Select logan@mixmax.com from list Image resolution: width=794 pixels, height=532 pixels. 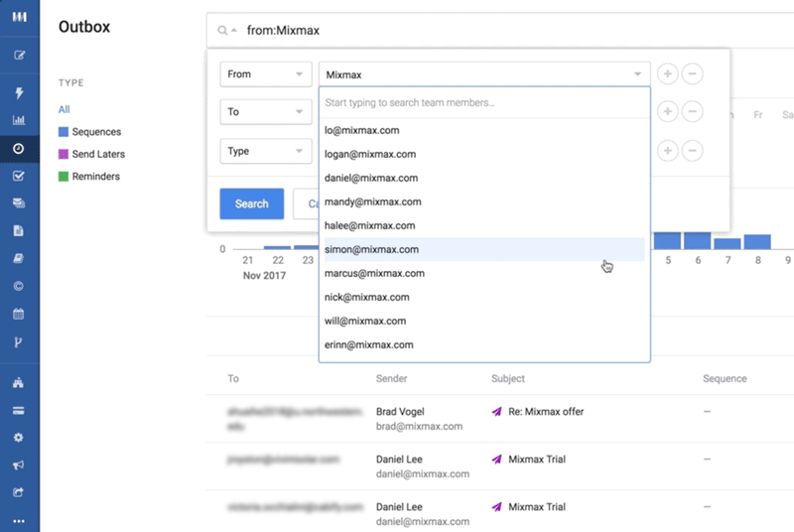(484, 155)
